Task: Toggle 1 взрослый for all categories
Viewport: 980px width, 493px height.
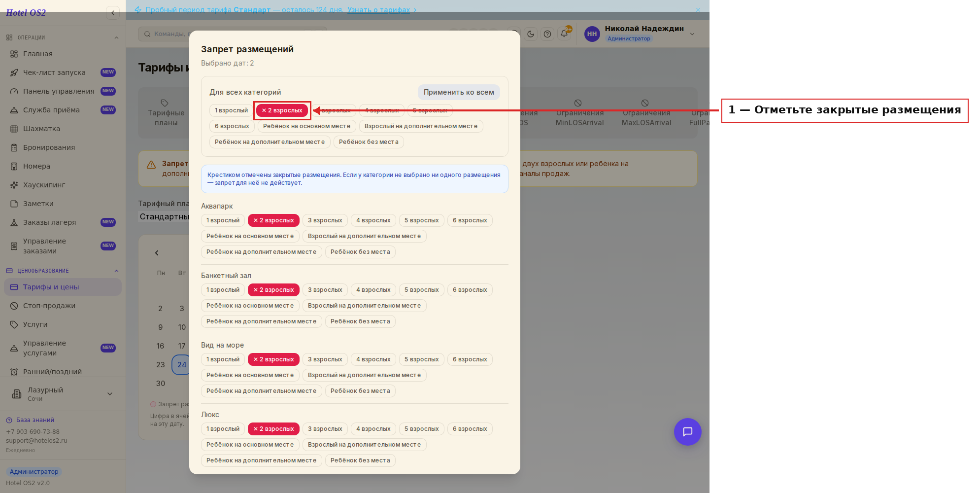Action: pos(231,110)
